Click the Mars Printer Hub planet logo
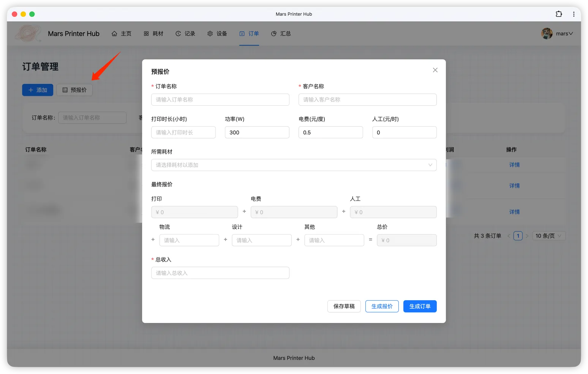Screen dimensions: 588x374 click(28, 33)
